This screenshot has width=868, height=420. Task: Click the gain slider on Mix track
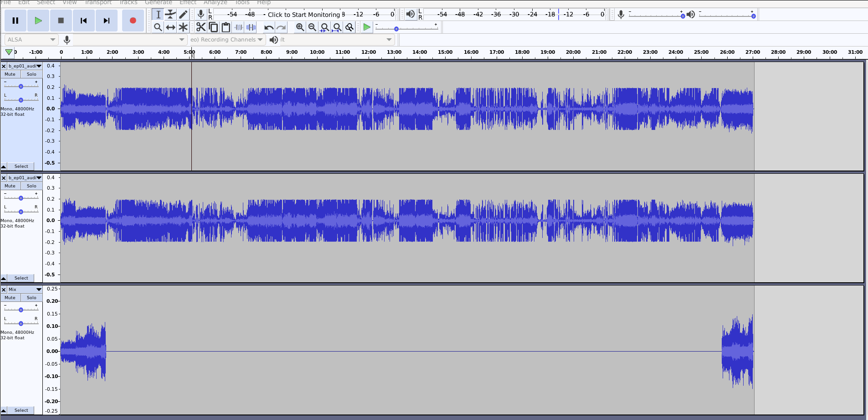click(21, 310)
